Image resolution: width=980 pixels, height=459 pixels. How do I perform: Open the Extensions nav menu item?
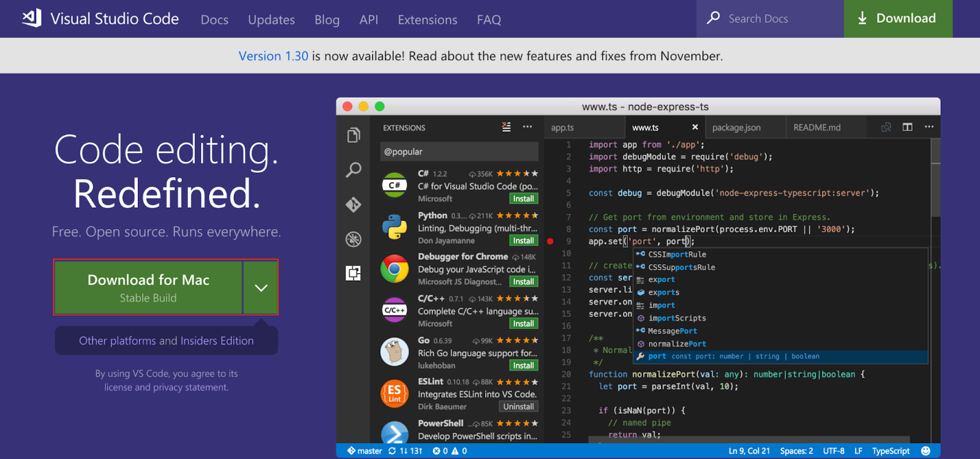(x=428, y=20)
